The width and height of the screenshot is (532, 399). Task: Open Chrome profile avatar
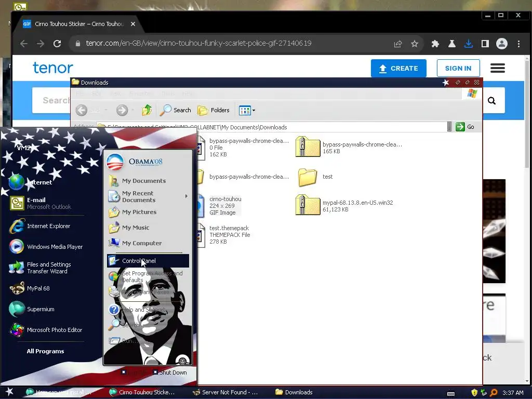pyautogui.click(x=501, y=44)
